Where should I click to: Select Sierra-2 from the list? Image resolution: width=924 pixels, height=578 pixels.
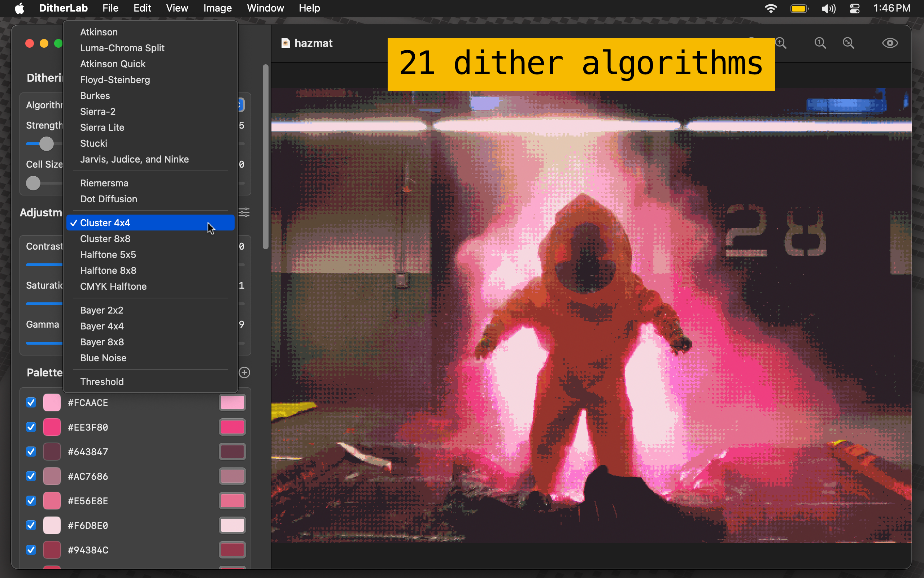click(151, 112)
